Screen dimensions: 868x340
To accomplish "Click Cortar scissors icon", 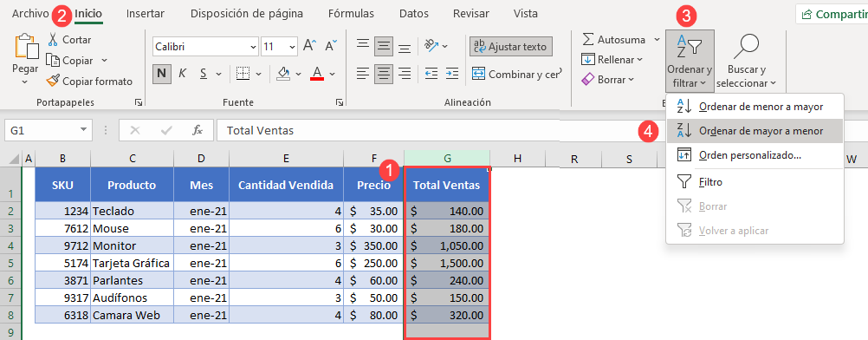I will point(53,39).
